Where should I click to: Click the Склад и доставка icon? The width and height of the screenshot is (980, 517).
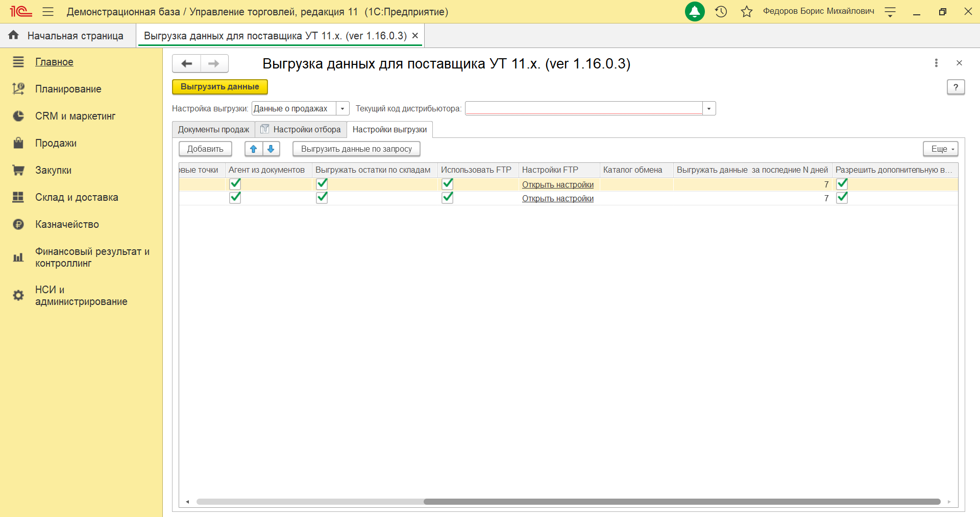coord(18,197)
